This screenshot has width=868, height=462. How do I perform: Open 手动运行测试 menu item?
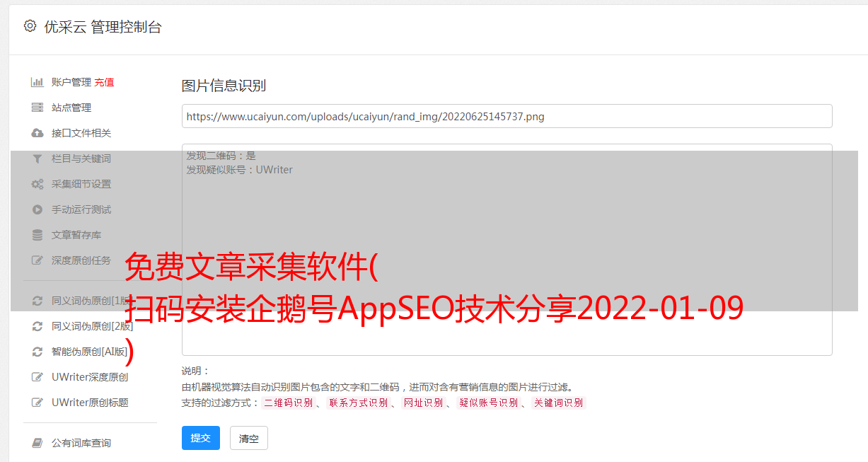pyautogui.click(x=81, y=209)
